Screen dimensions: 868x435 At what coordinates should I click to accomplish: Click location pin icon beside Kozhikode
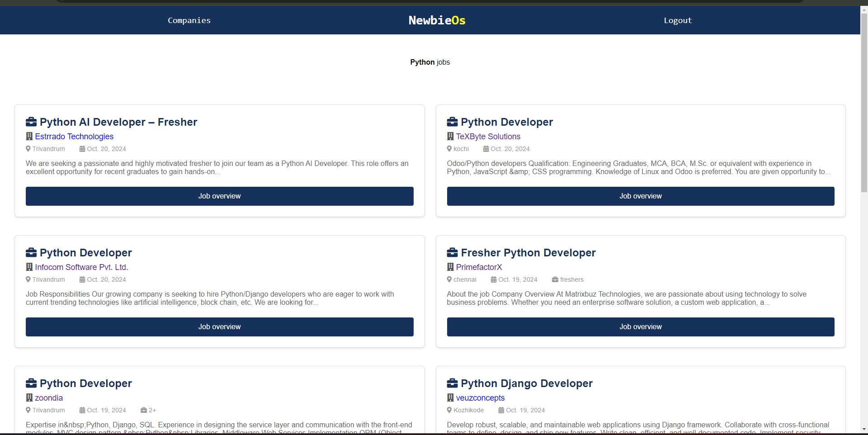point(449,410)
